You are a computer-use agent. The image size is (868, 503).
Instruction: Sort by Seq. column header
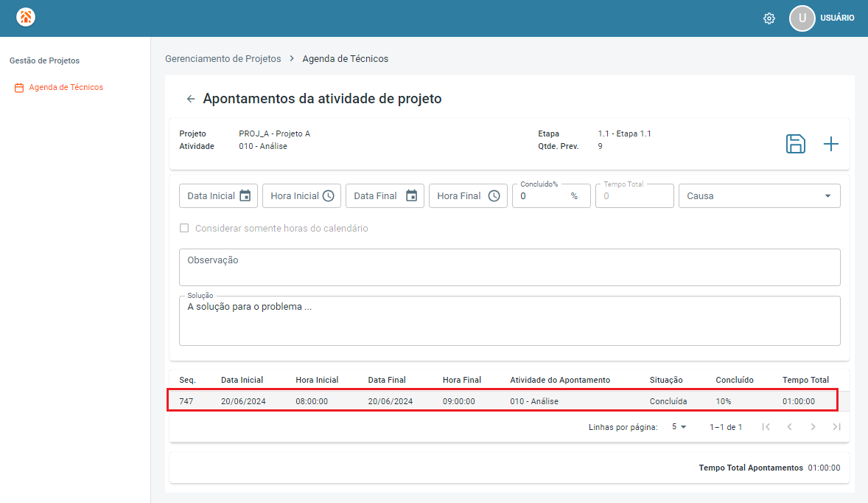pos(187,380)
